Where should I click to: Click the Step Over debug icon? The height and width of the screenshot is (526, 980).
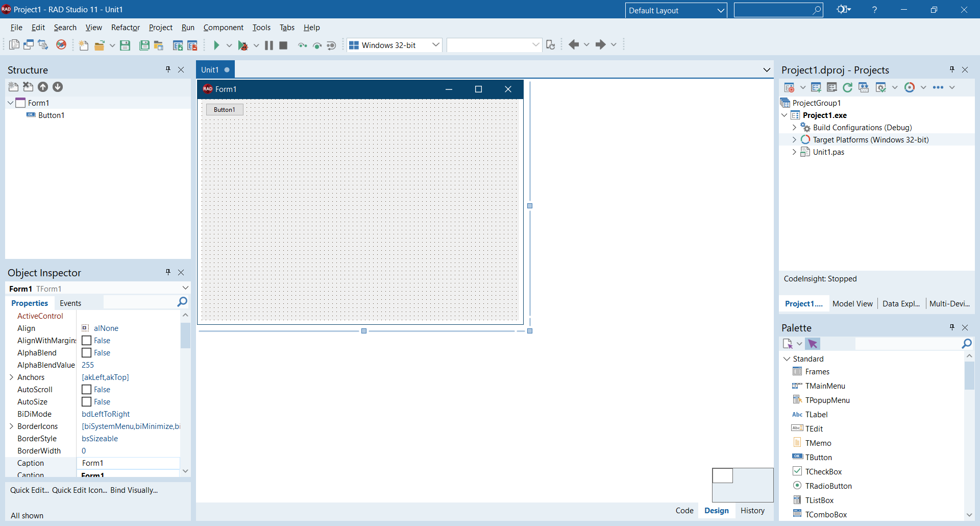click(317, 45)
